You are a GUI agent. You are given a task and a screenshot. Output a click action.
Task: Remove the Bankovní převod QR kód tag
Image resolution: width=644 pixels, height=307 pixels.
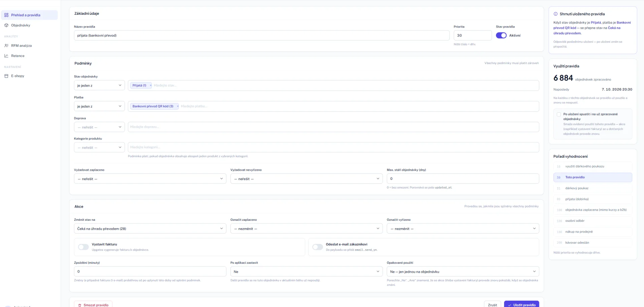tap(178, 106)
